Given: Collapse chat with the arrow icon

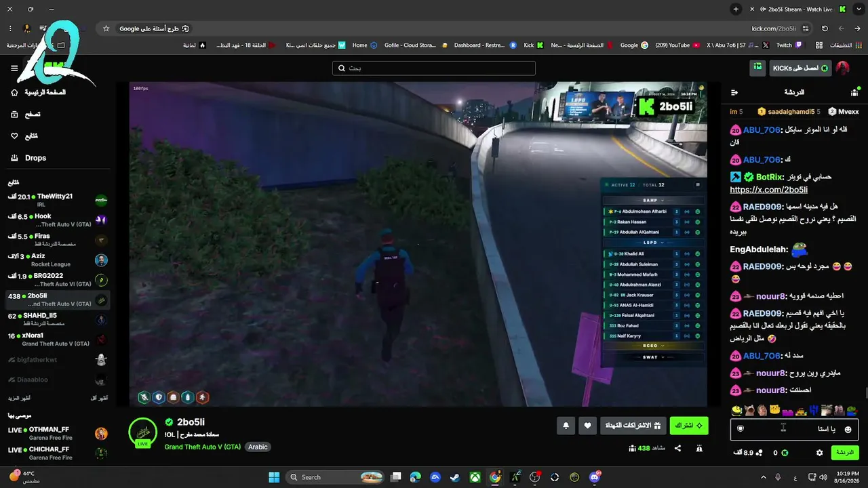Looking at the screenshot, I should point(734,92).
